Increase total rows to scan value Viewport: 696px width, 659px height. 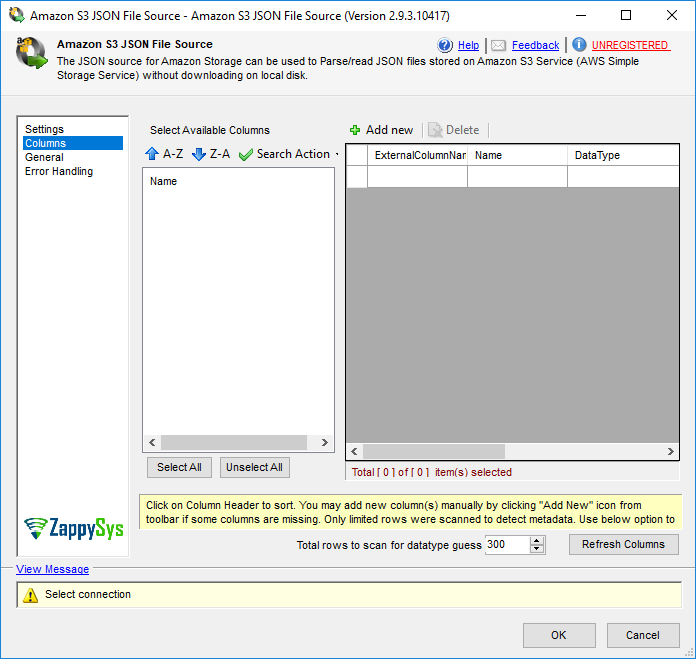click(x=537, y=541)
